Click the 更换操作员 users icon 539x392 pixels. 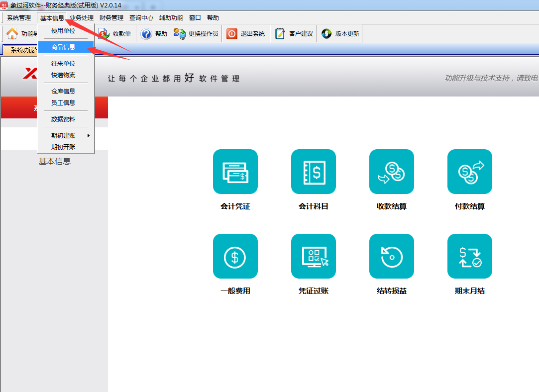coord(180,34)
